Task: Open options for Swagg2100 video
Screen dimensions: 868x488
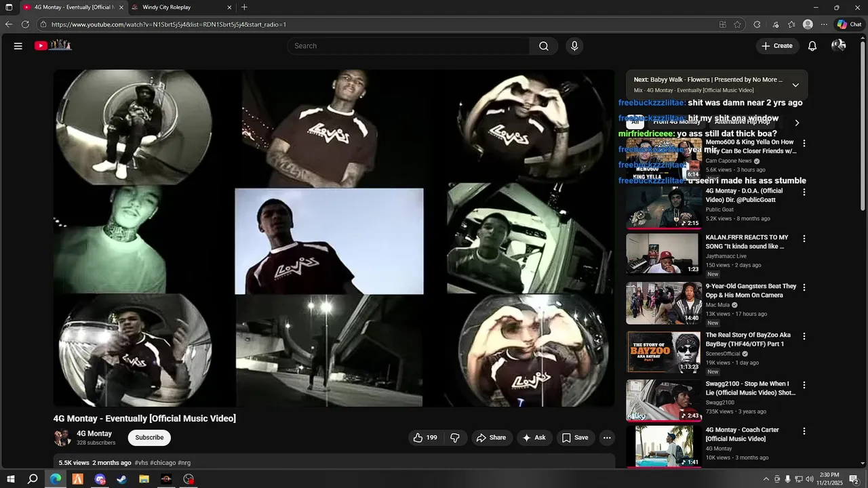Action: tap(804, 385)
